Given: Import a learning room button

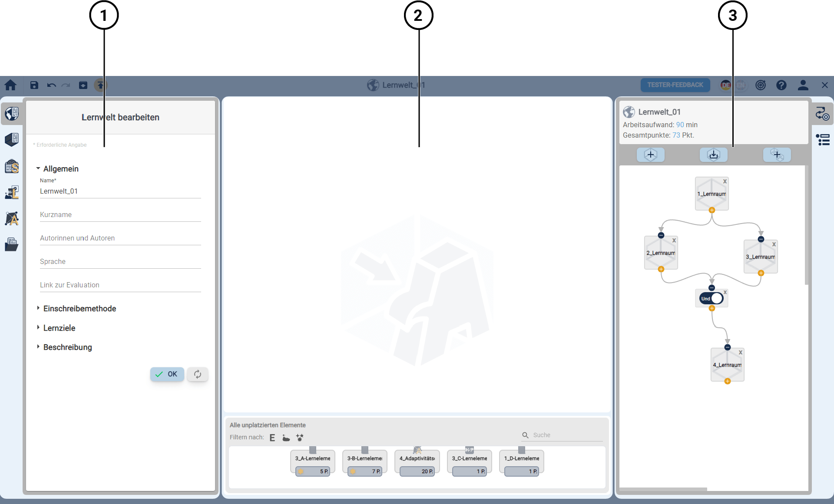Looking at the screenshot, I should point(714,155).
